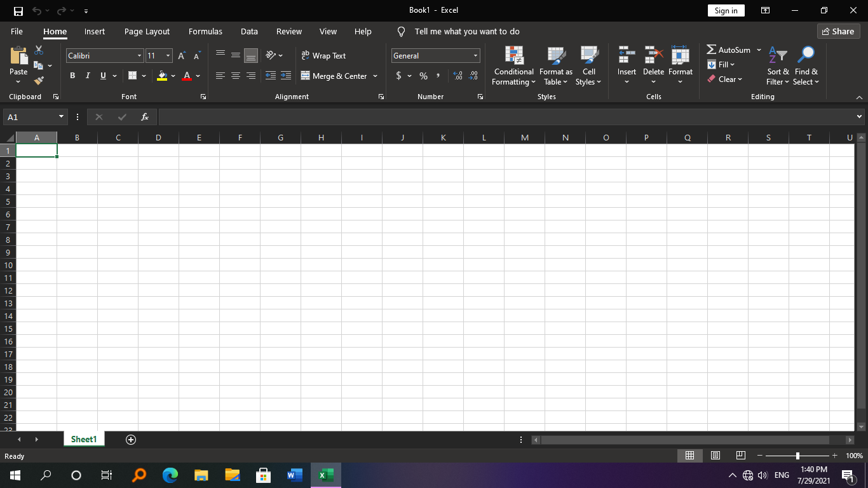Open the Fill dropdown
Image resolution: width=868 pixels, height=488 pixels.
point(721,64)
